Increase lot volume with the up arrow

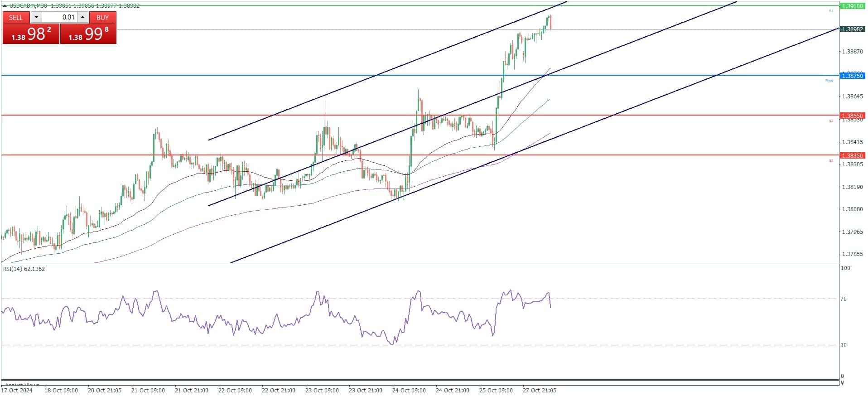83,17
